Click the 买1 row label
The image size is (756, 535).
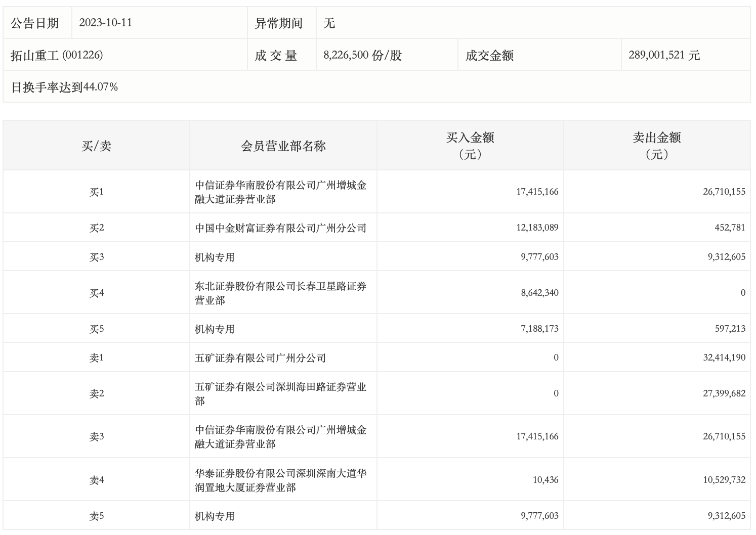[x=96, y=192]
